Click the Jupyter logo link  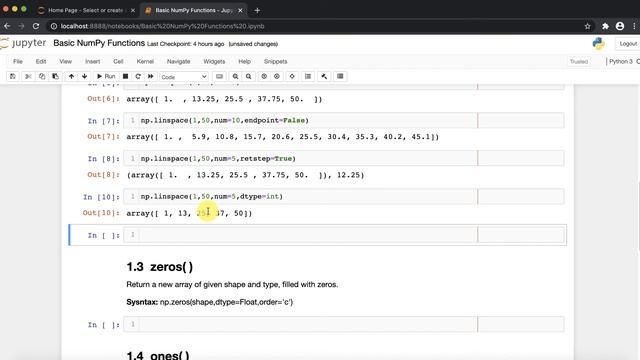(x=23, y=43)
